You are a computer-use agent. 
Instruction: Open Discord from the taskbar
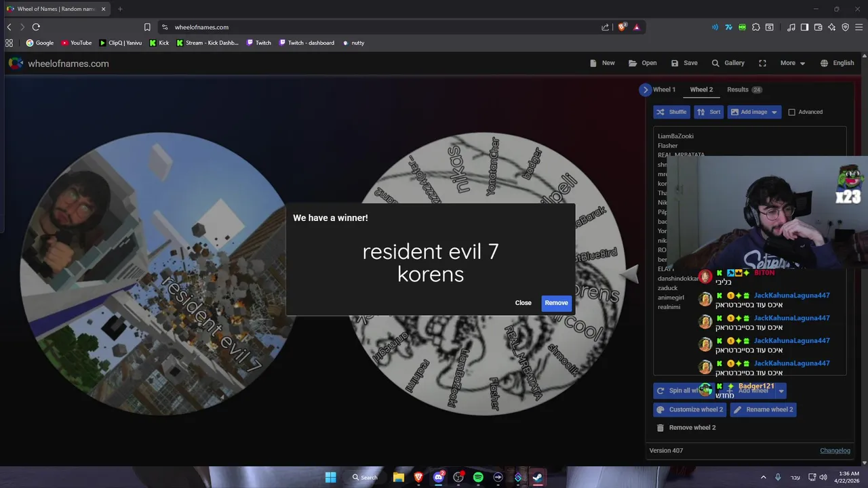439,477
